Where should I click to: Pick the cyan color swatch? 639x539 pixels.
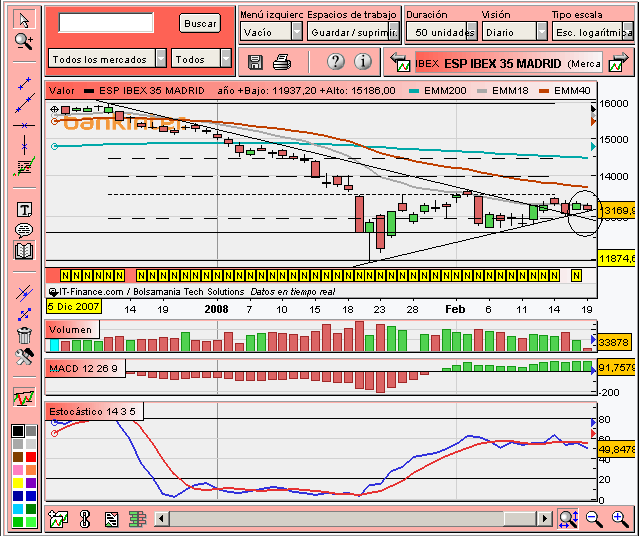coord(18,509)
